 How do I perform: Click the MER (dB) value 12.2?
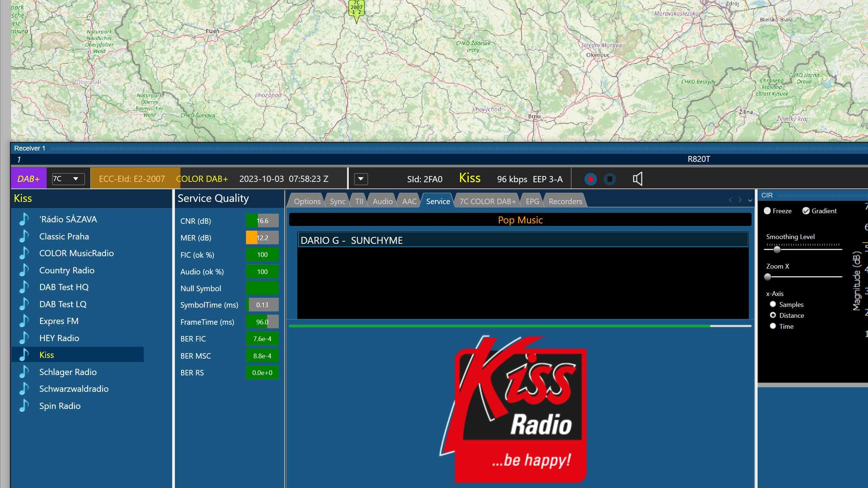click(x=262, y=238)
